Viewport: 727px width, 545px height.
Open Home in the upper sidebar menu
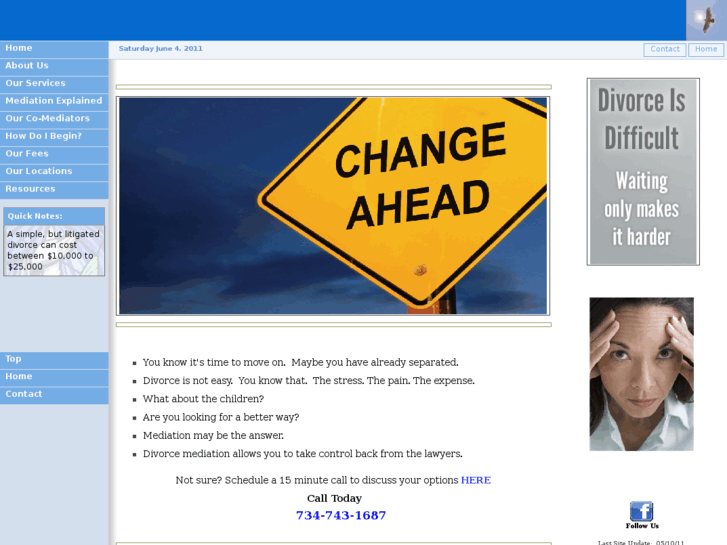coord(54,49)
